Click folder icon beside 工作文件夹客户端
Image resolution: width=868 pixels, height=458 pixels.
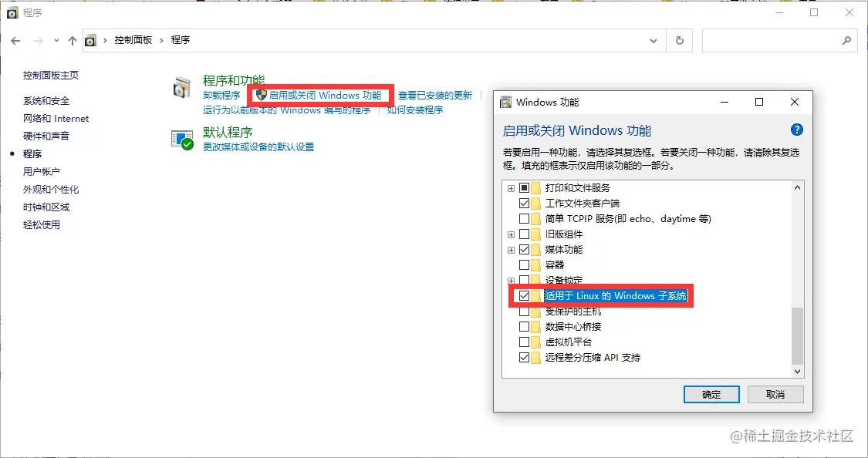click(x=536, y=203)
